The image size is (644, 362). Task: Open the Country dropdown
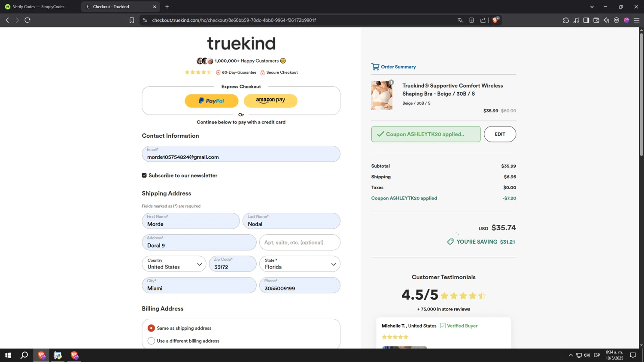pyautogui.click(x=174, y=264)
